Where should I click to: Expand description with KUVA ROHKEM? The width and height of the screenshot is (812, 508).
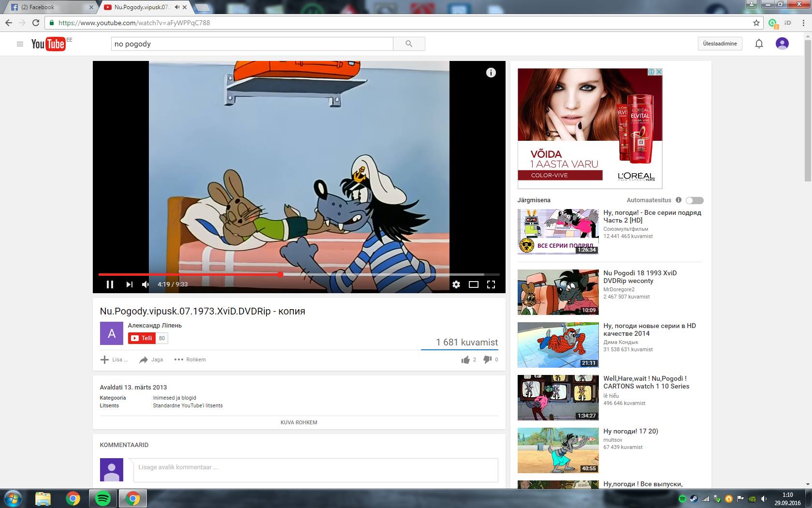click(299, 422)
